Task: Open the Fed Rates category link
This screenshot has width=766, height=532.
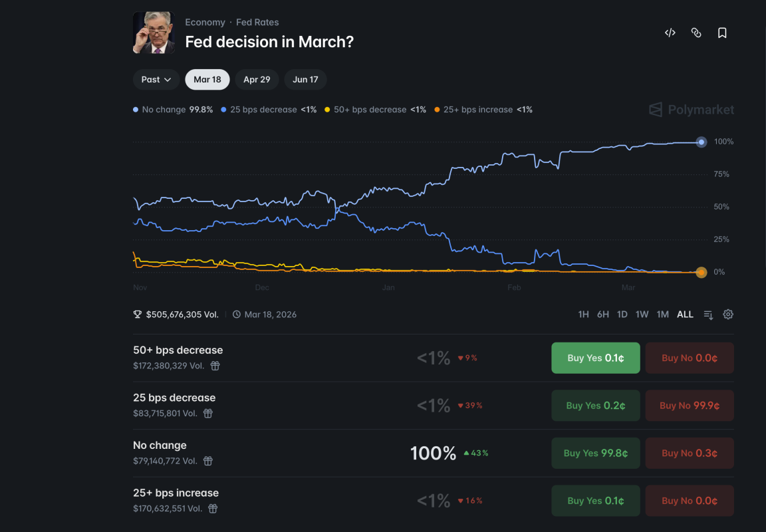Action: [257, 23]
